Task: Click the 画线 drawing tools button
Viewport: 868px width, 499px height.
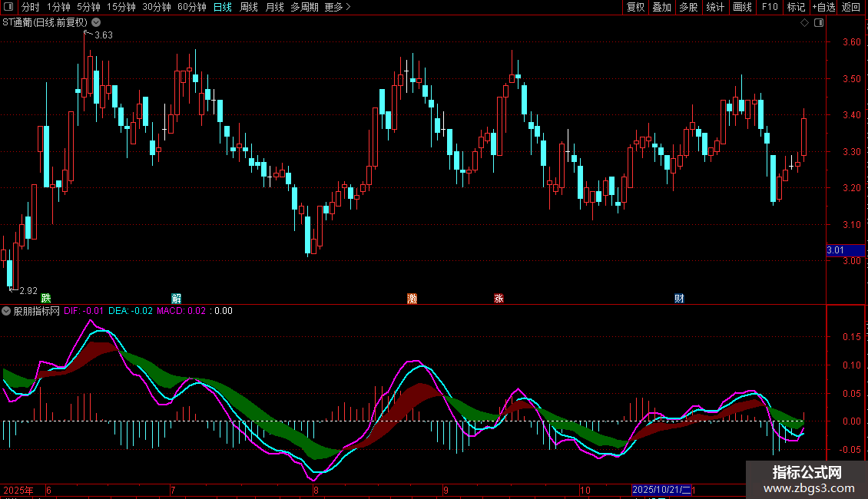Action: click(x=742, y=7)
